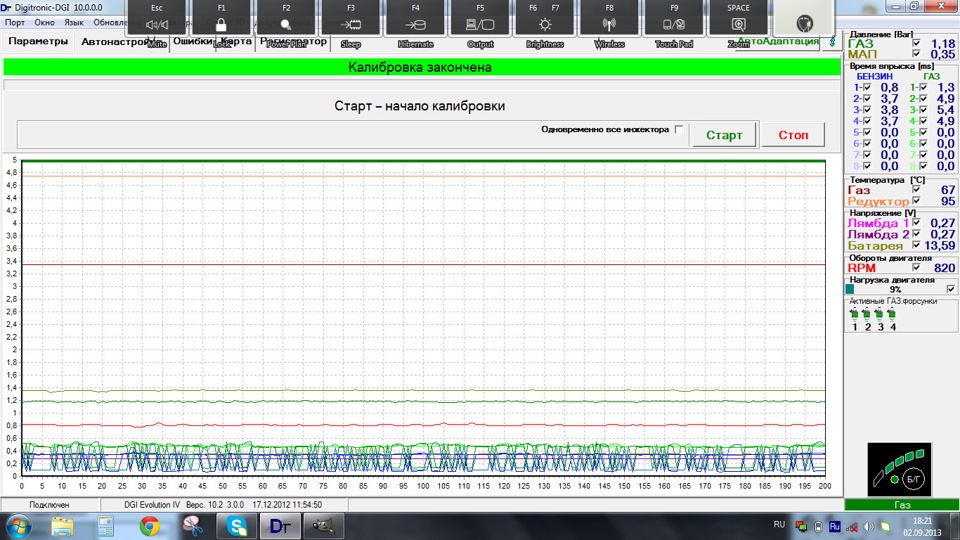This screenshot has width=960, height=540.
Task: Switch to the Ошибки tab
Action: (192, 42)
